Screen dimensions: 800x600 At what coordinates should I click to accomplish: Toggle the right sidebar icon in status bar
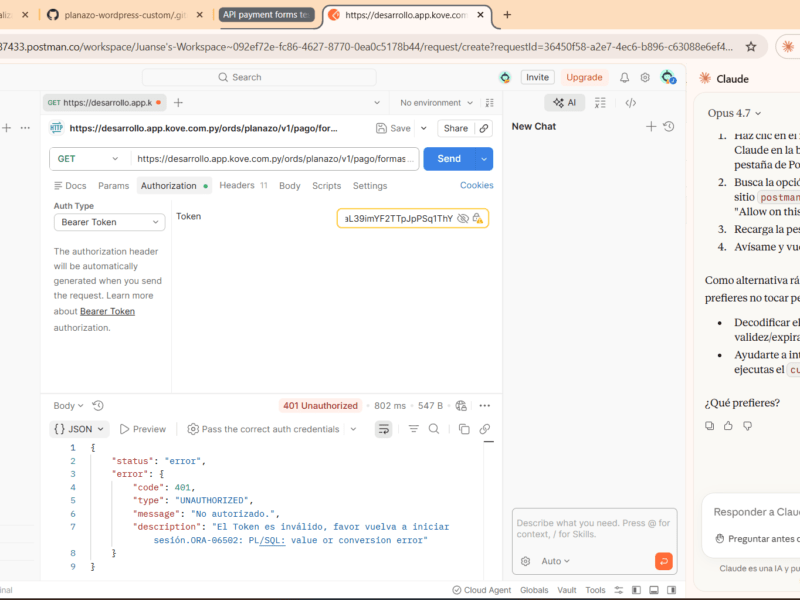click(671, 590)
